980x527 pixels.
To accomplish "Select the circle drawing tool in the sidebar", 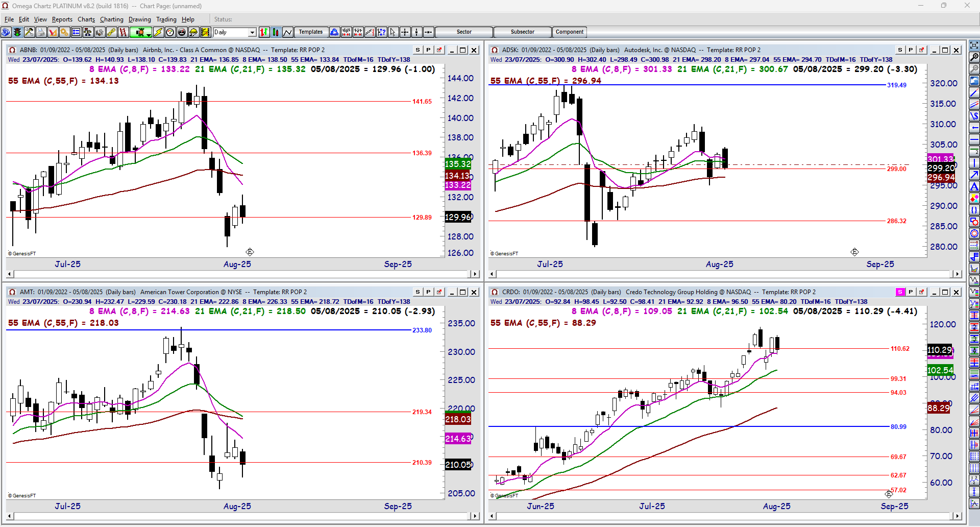I will [x=974, y=233].
